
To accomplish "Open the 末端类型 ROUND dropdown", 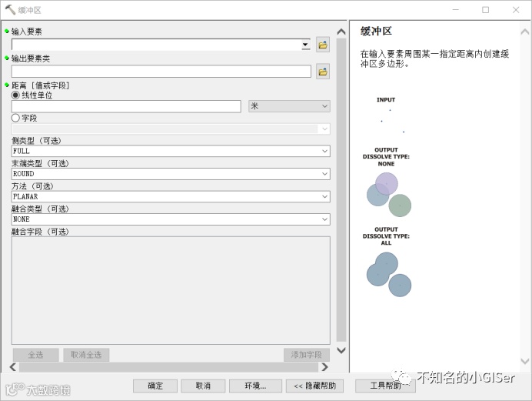I will click(171, 174).
